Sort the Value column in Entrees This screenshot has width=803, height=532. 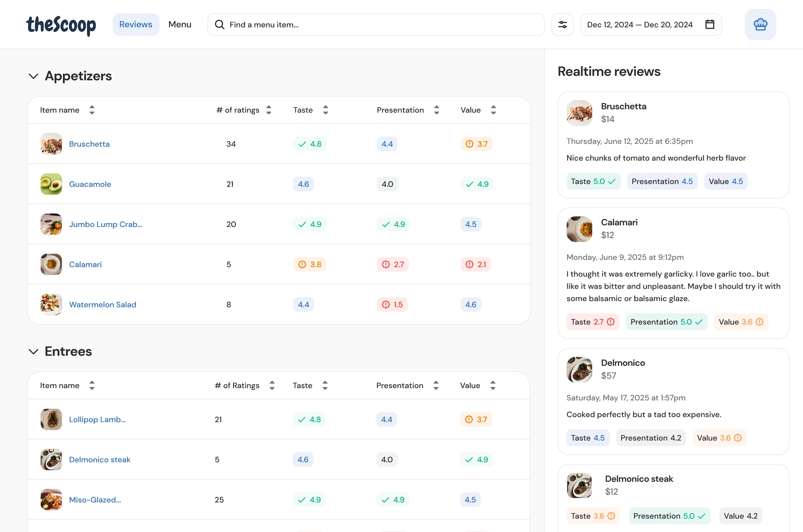pyautogui.click(x=493, y=385)
